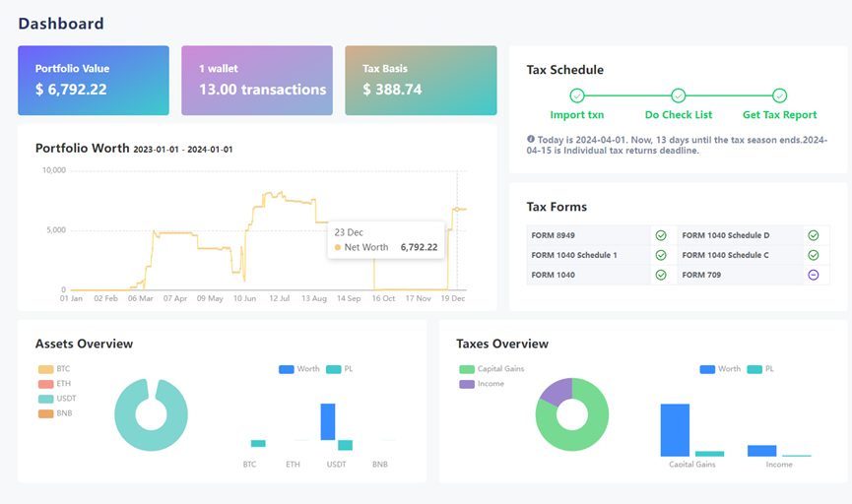
Task: Click the FORM 1040 Schedule D check icon
Action: click(x=813, y=235)
